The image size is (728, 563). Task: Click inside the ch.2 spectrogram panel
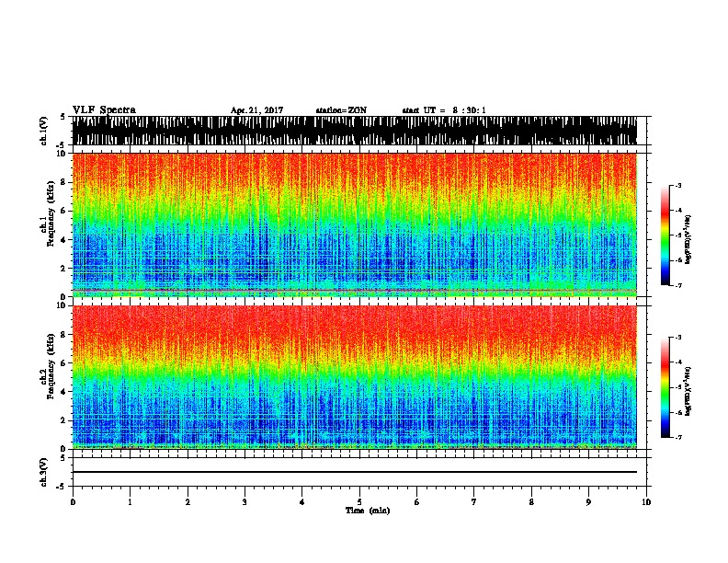click(x=354, y=377)
